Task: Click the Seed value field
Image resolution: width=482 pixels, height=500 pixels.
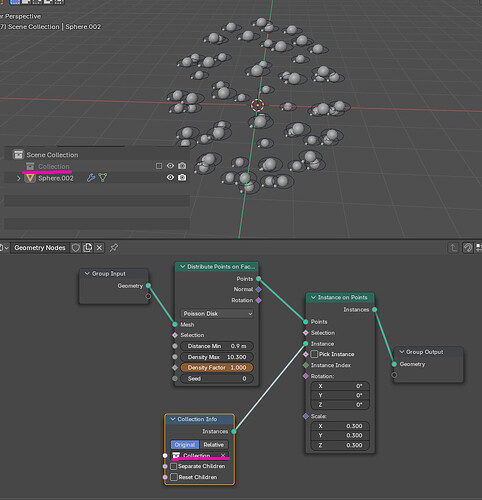Action: [217, 379]
